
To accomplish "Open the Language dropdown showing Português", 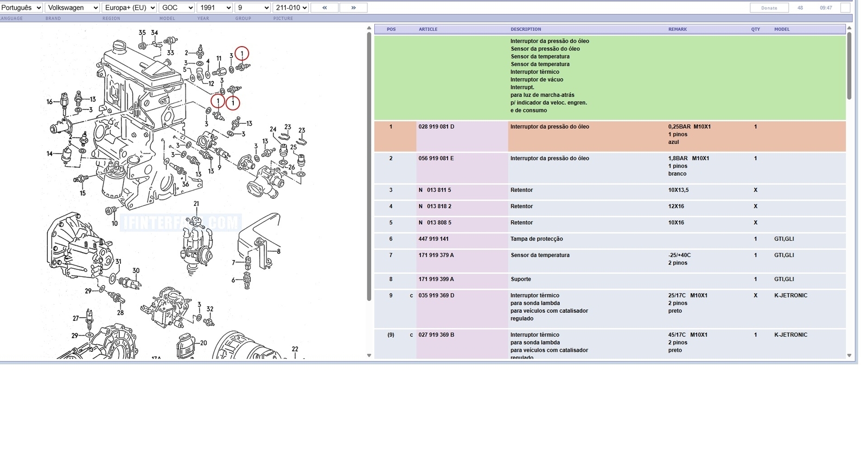I will pos(21,8).
